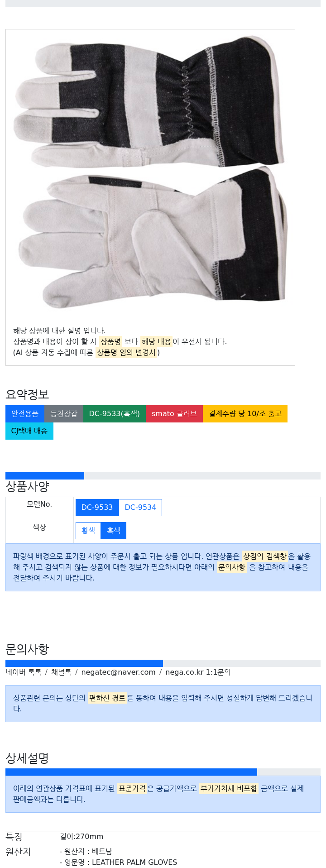The image size is (326, 868).
Task: Click the CJ택배 배송 tag
Action: [29, 431]
